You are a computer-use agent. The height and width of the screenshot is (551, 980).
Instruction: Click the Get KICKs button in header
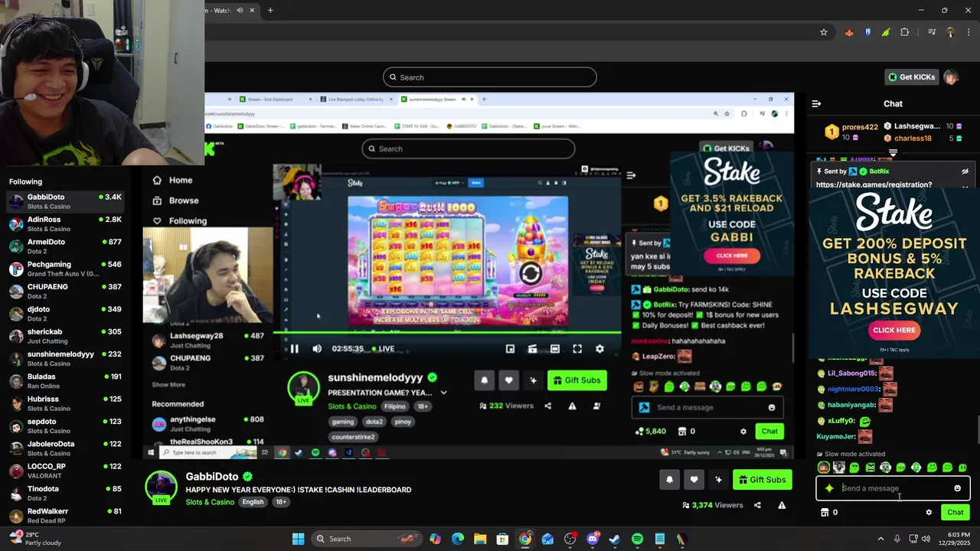coord(911,77)
